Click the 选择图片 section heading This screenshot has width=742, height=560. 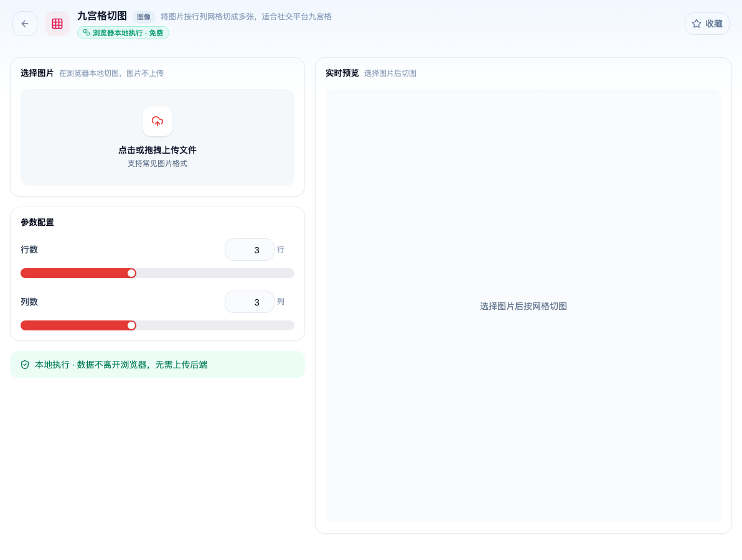pos(37,73)
